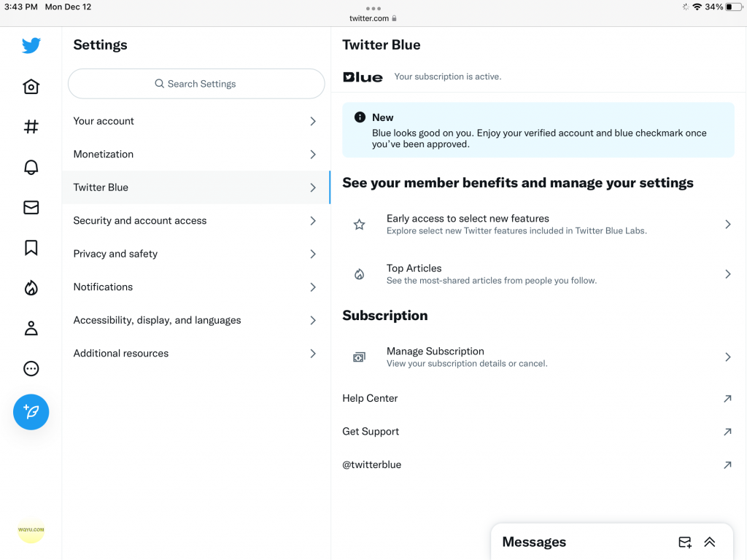Click money icon beside Manage Subscription
Screen dimensions: 747x560
[359, 357]
